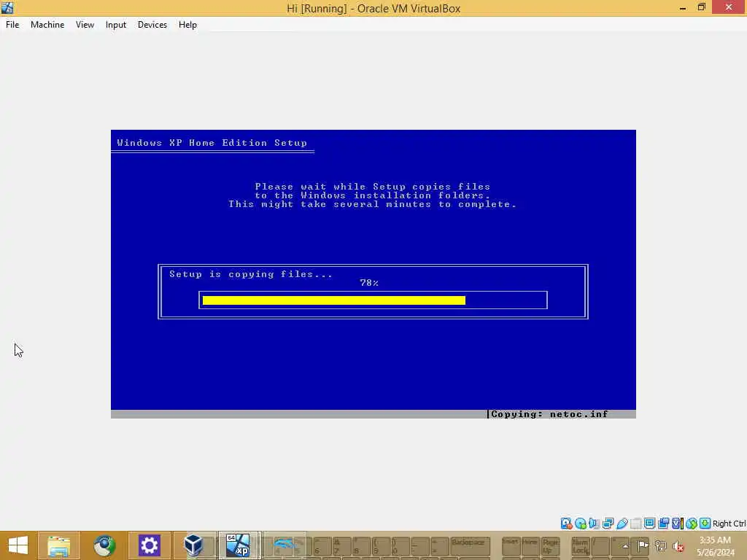Click the mouse integration status icon
Viewport: 747px width, 560px height.
point(692,524)
